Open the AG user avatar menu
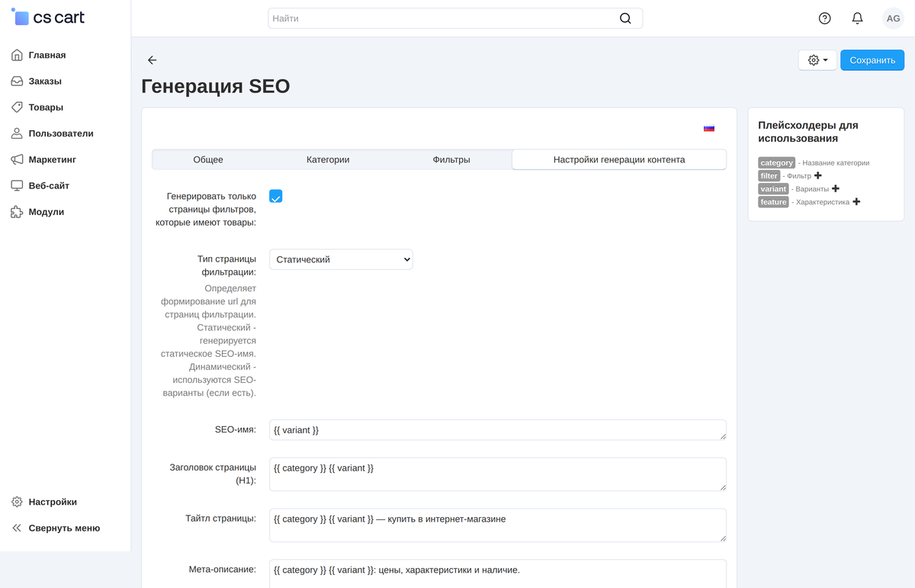This screenshot has height=588, width=915. click(893, 18)
